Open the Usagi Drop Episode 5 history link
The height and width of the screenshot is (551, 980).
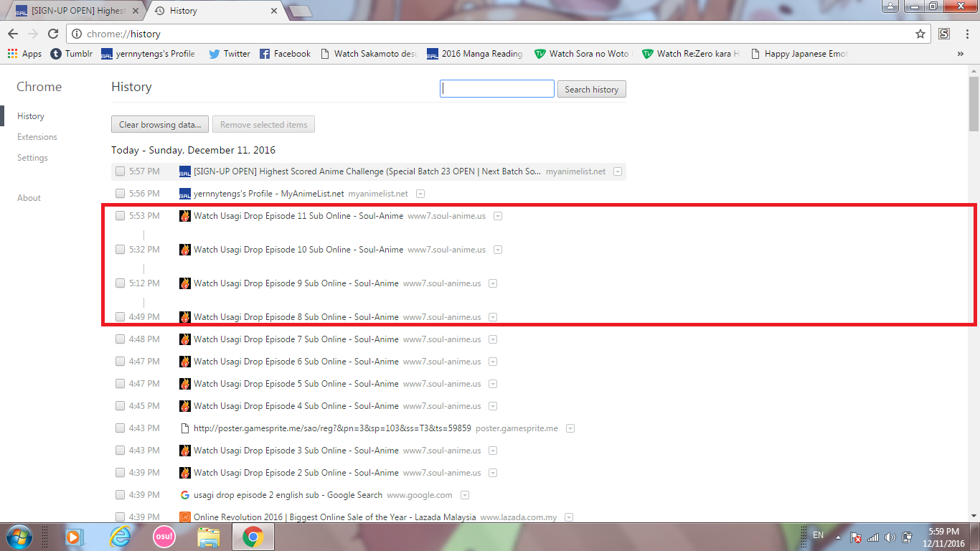pos(296,384)
